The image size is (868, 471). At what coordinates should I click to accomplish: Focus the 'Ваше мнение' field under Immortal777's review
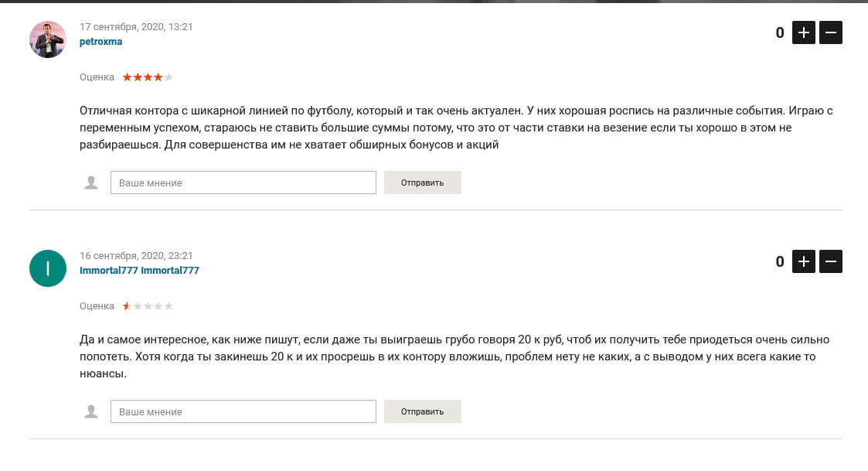(243, 411)
